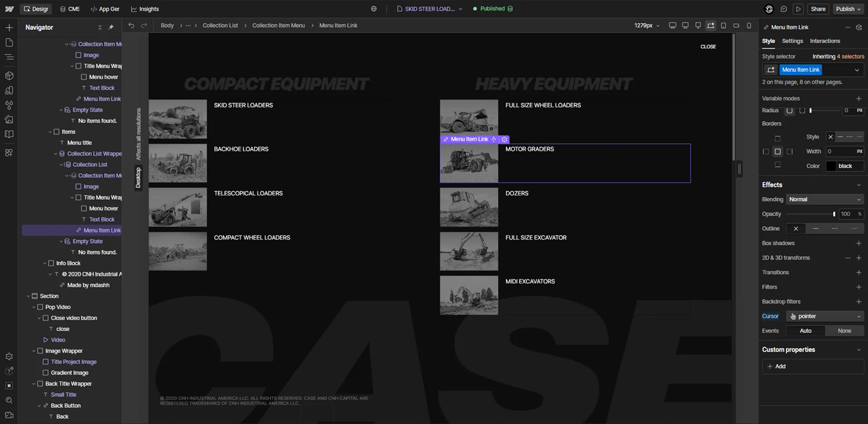This screenshot has width=868, height=424.
Task: Open the comments bubble icon
Action: click(x=784, y=9)
